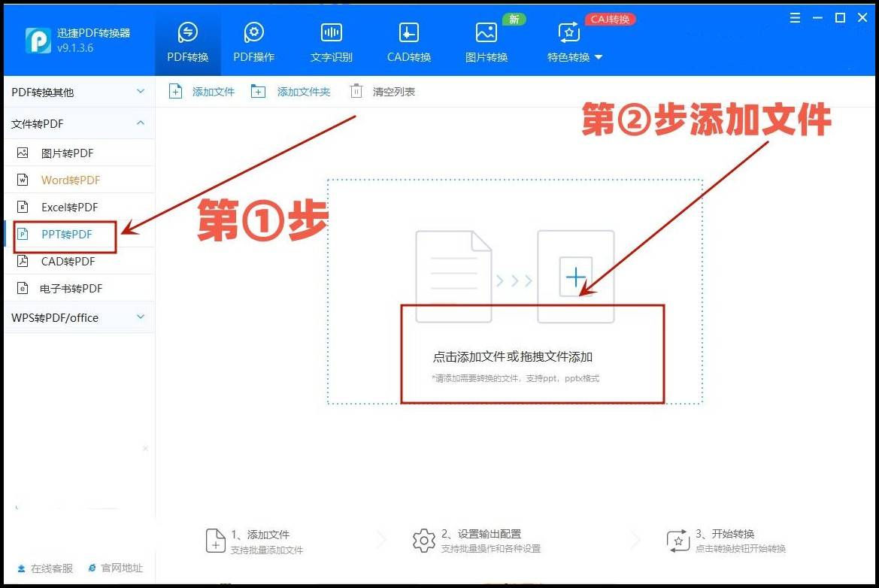Click the large plus icon in drop area
This screenshot has height=588, width=879.
point(576,277)
